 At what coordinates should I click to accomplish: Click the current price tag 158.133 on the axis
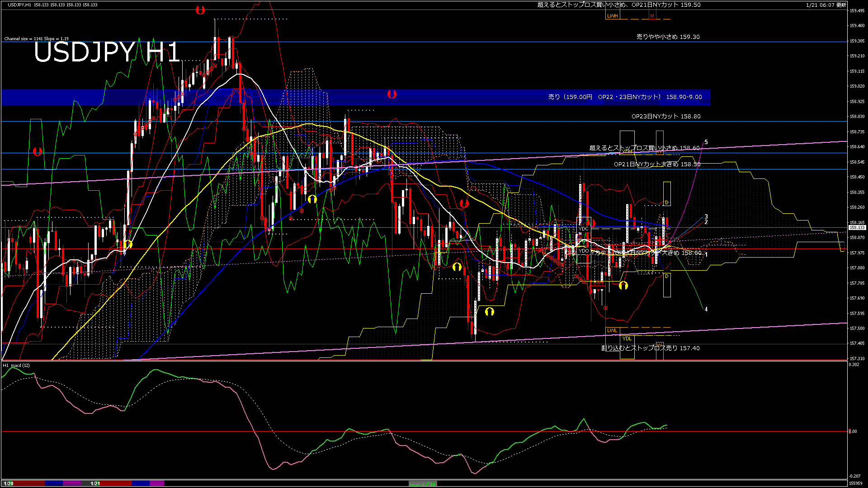pos(857,228)
